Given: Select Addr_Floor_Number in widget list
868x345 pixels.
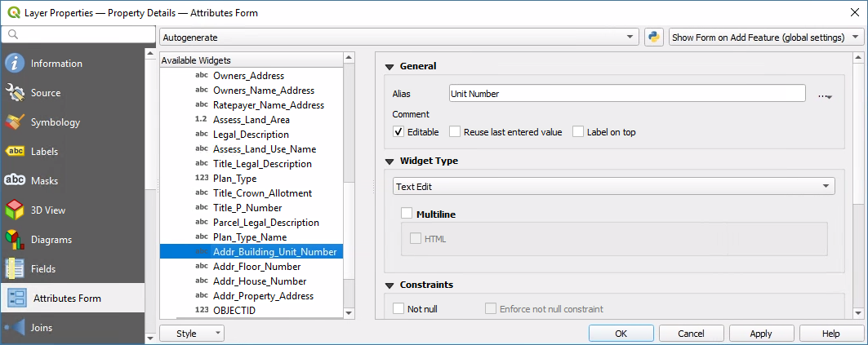Looking at the screenshot, I should coord(256,267).
